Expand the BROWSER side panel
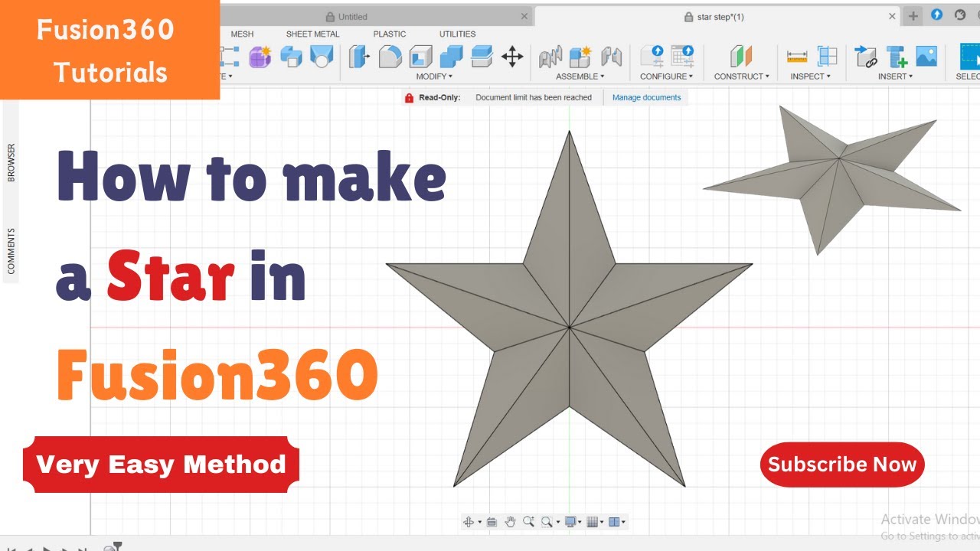980x551 pixels. click(11, 162)
